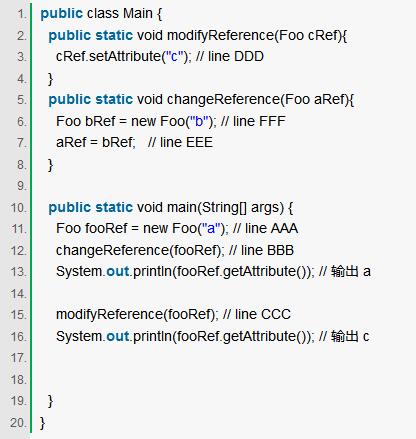Viewport: 416px width, 439px height.
Task: Click the line EEE comment
Action: 180,142
